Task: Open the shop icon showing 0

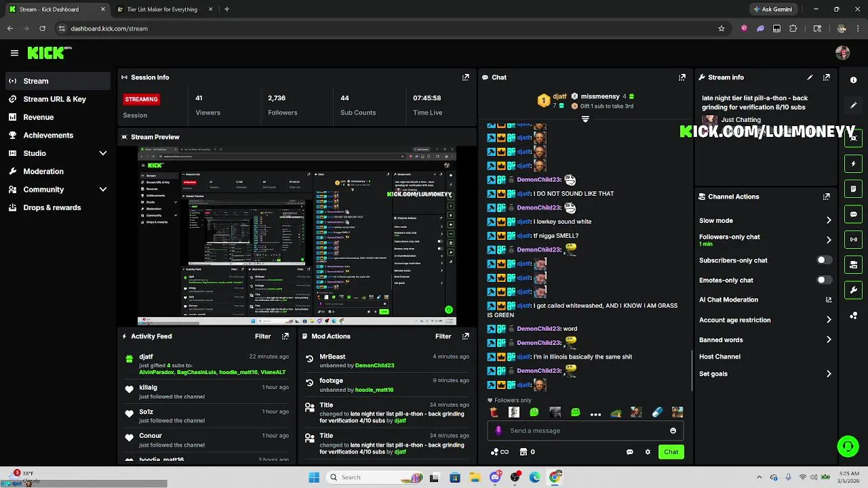Action: 527,452
